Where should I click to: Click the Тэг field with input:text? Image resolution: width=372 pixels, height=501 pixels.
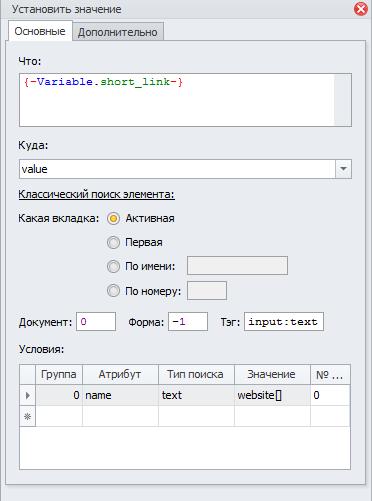[284, 322]
